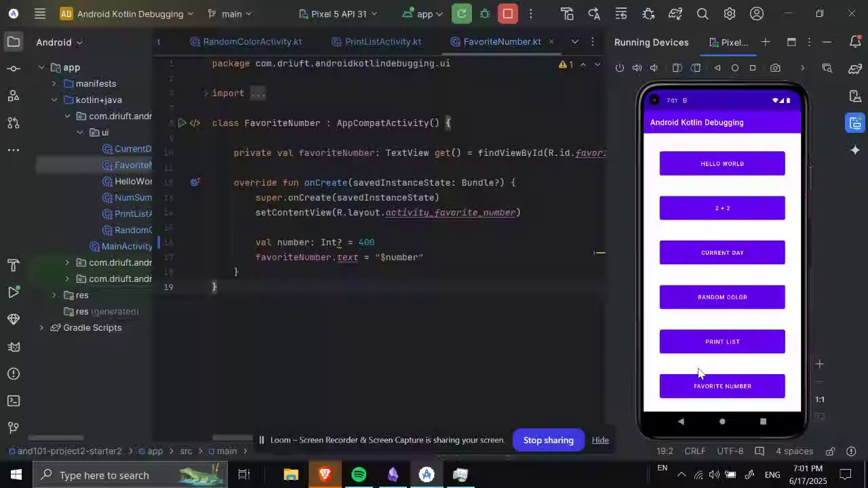
Task: Run class FavoriteNumber gutter icon
Action: [182, 123]
